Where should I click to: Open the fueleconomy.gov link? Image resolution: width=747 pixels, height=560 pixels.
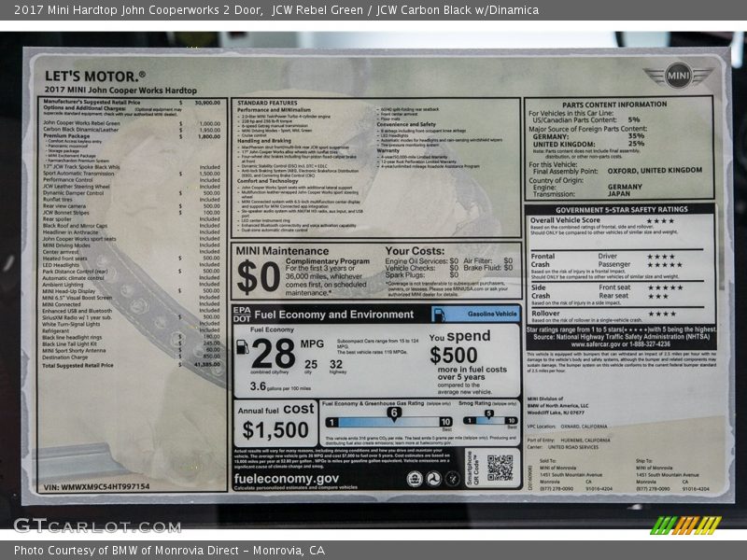pyautogui.click(x=287, y=479)
